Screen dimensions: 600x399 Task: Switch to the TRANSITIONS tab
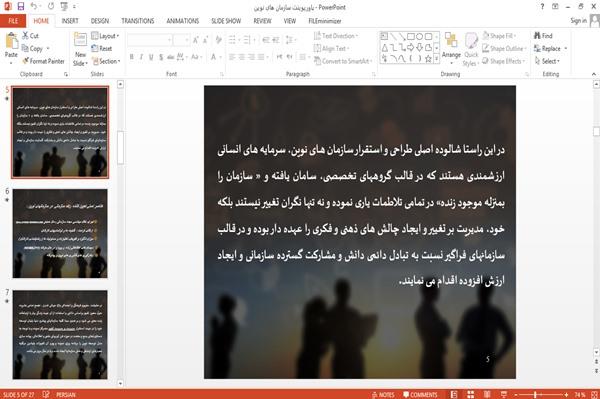[x=138, y=21]
